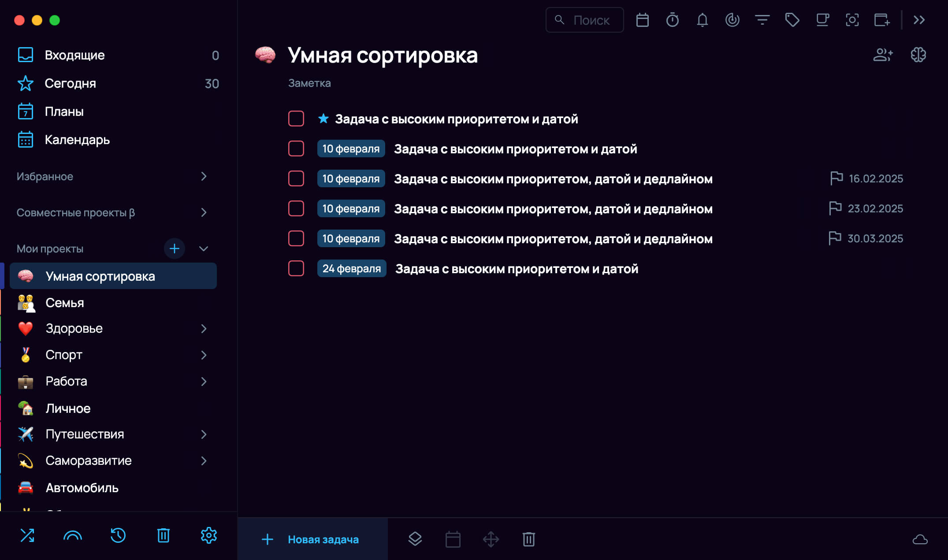The height and width of the screenshot is (560, 948).
Task: Click the add collaborator person icon
Action: (883, 55)
